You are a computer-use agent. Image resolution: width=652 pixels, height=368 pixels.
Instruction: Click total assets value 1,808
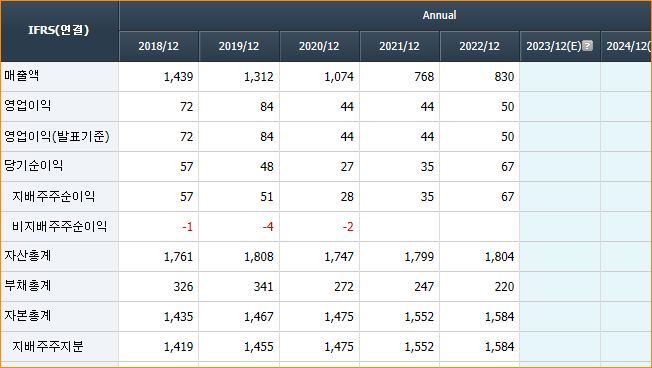pos(259,257)
